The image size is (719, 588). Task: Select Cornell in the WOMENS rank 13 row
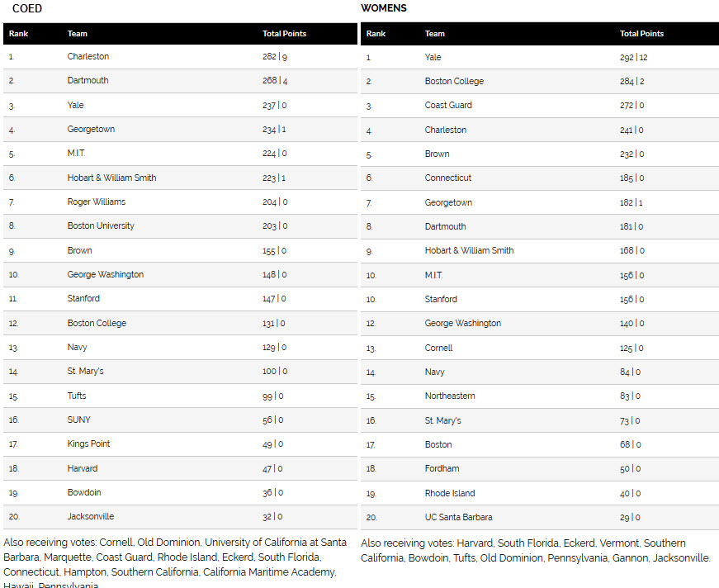click(x=438, y=348)
